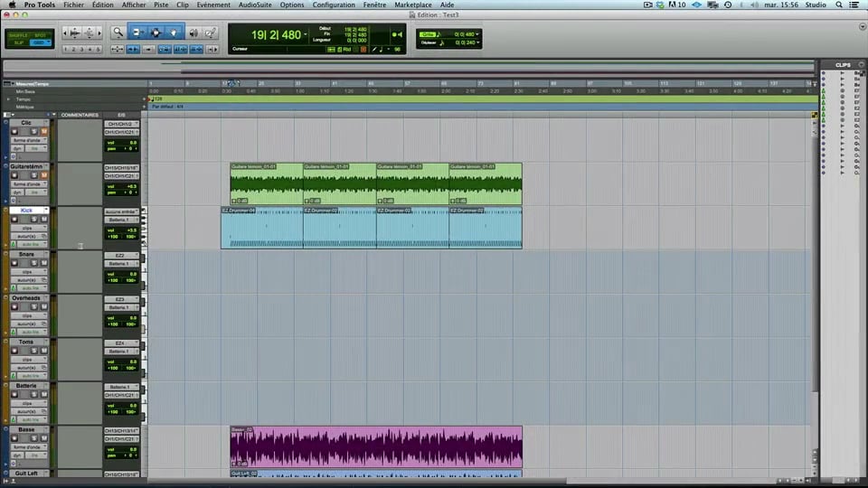Select the Trim tool in toolbar
The height and width of the screenshot is (488, 868).
(x=137, y=33)
